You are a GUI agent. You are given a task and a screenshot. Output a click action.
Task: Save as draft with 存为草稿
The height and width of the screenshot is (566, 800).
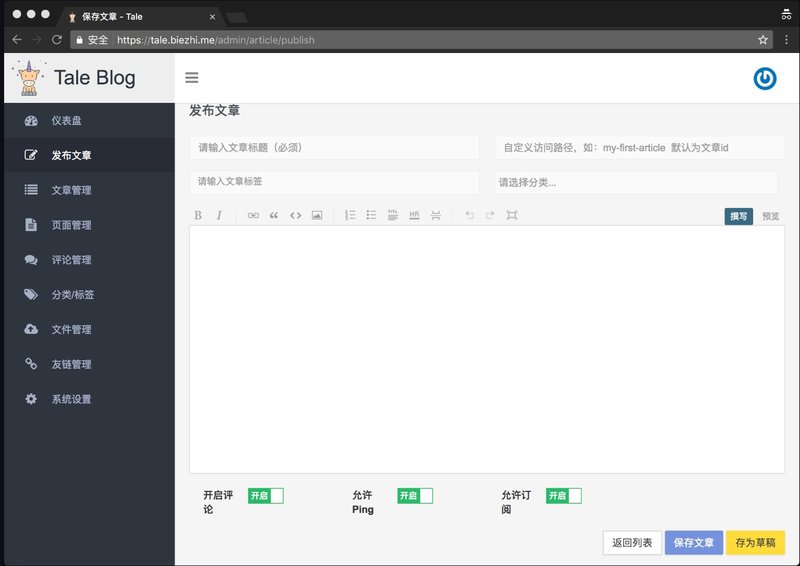(x=755, y=542)
